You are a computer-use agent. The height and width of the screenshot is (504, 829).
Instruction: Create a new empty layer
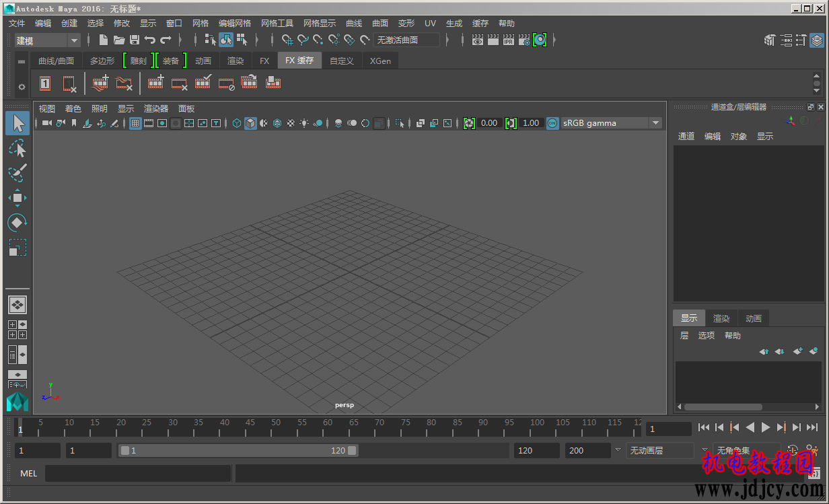click(x=798, y=351)
